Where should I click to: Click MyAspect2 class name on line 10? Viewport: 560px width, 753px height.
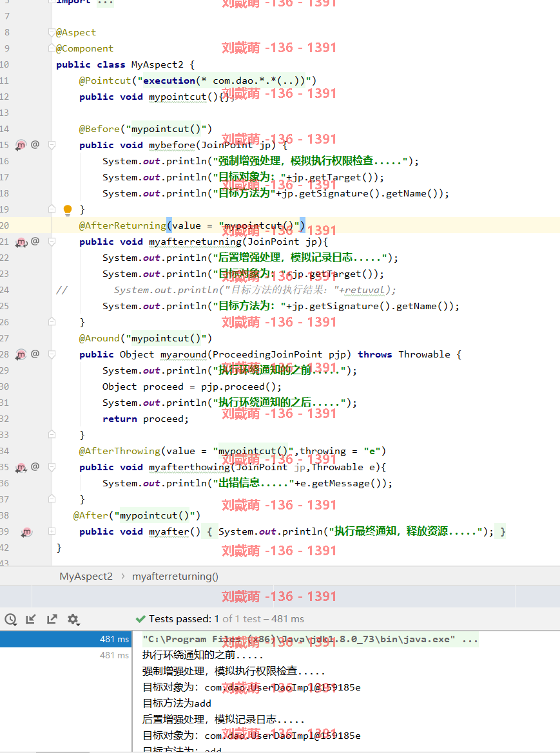pos(157,65)
